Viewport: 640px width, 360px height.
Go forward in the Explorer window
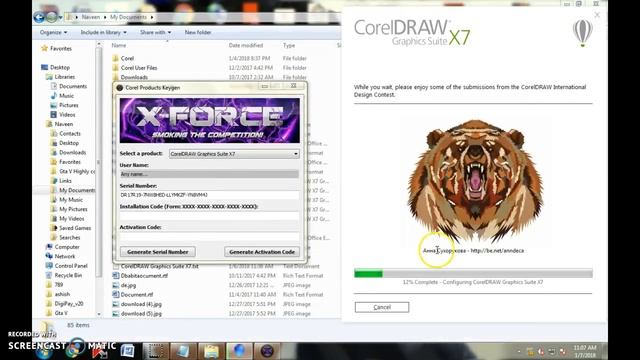pos(51,17)
